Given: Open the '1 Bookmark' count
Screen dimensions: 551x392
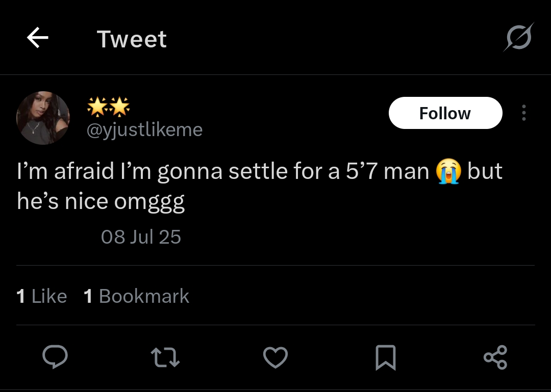Looking at the screenshot, I should pyautogui.click(x=136, y=296).
